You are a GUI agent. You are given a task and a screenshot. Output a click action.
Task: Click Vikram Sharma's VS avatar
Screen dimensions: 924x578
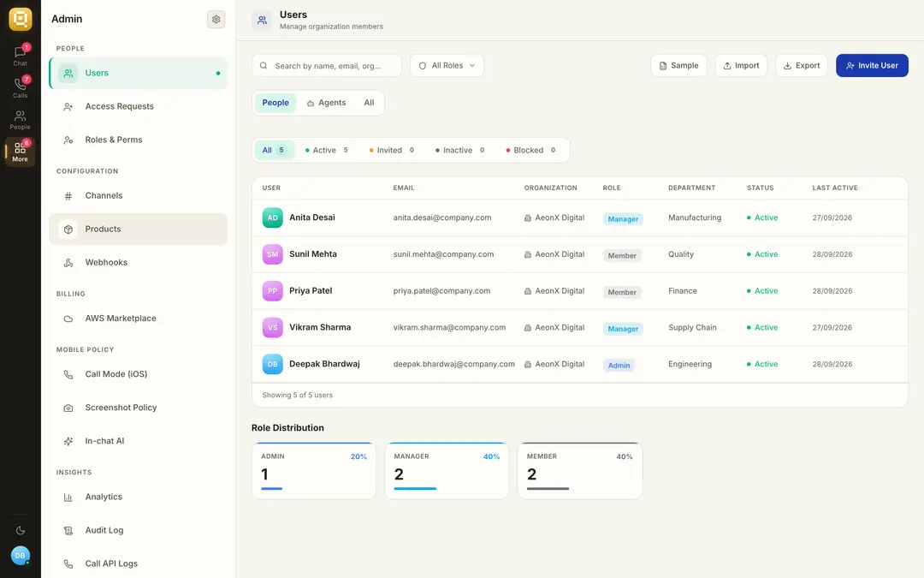coord(272,327)
